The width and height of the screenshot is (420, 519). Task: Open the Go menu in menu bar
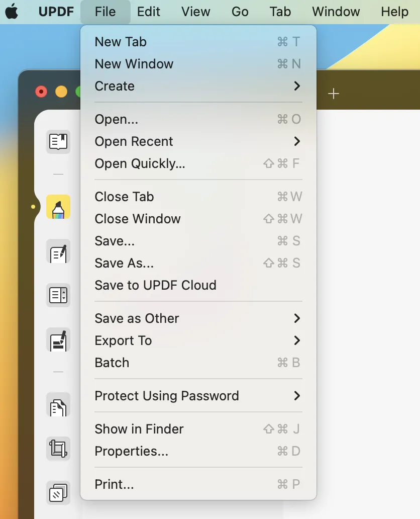coord(240,12)
